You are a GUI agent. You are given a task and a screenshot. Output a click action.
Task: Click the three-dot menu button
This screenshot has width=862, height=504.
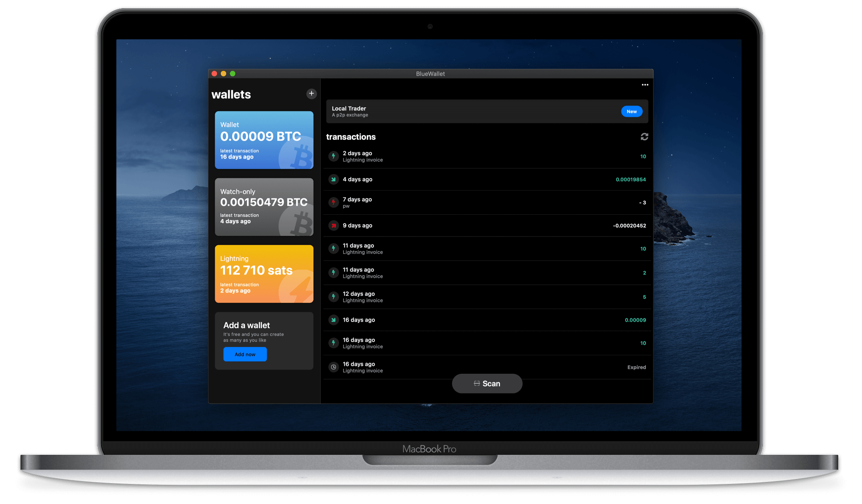[645, 84]
